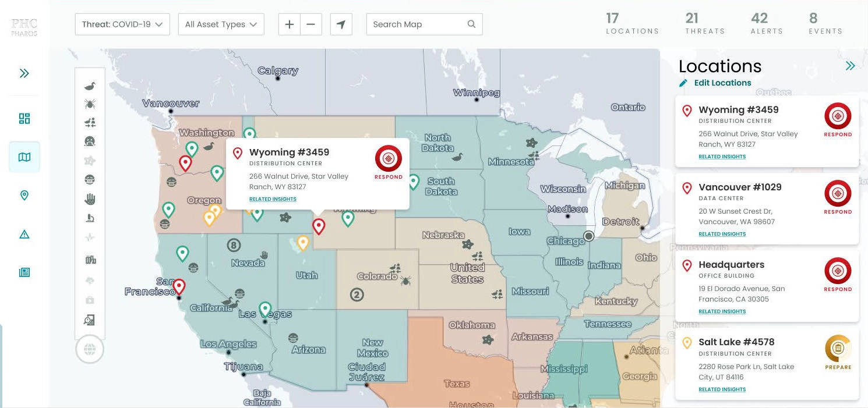Toggle the tick threat map layer

pos(90,104)
